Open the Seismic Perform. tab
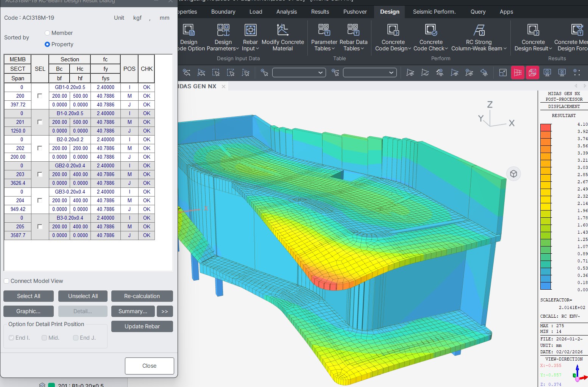 (434, 12)
